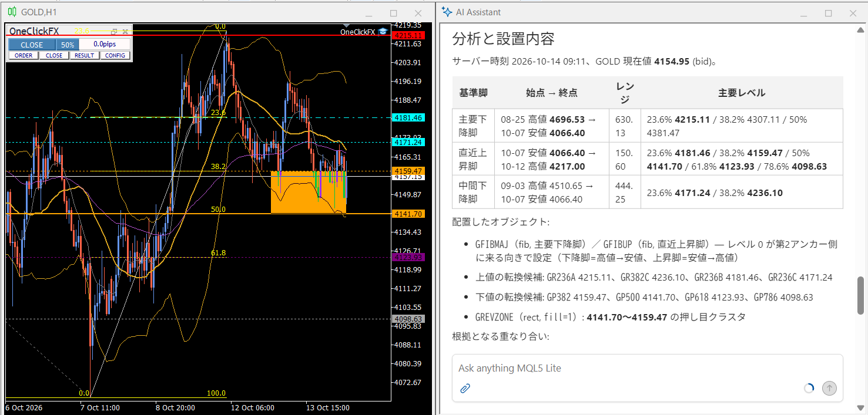Click the 分析と設置内容 heading
The width and height of the screenshot is (868, 415).
[504, 39]
